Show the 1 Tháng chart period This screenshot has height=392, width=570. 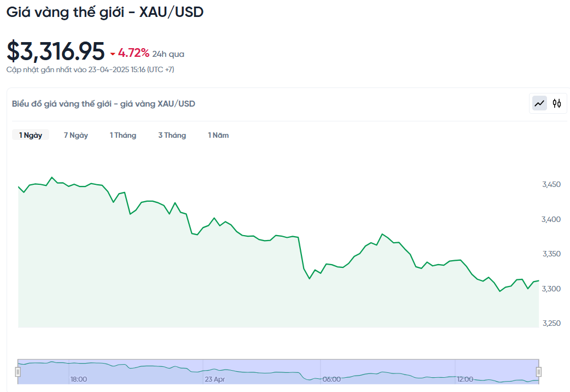[x=123, y=135]
